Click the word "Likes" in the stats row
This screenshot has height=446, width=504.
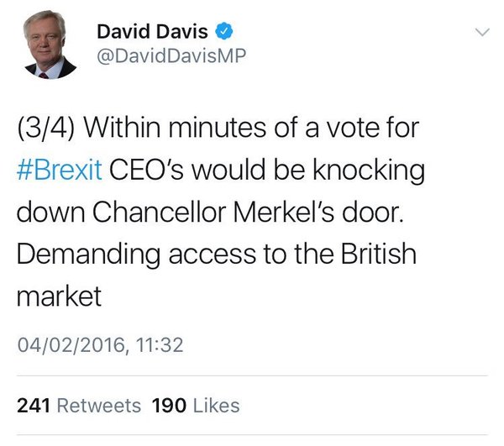216,405
